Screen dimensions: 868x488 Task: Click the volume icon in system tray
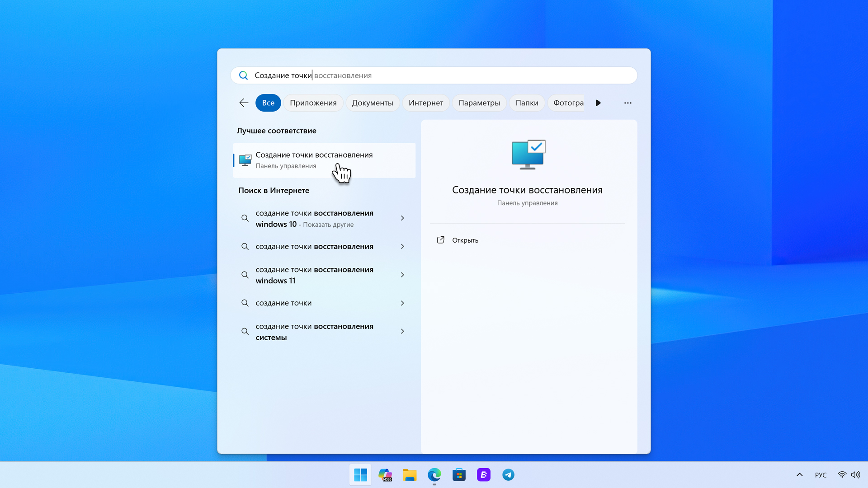pos(855,475)
